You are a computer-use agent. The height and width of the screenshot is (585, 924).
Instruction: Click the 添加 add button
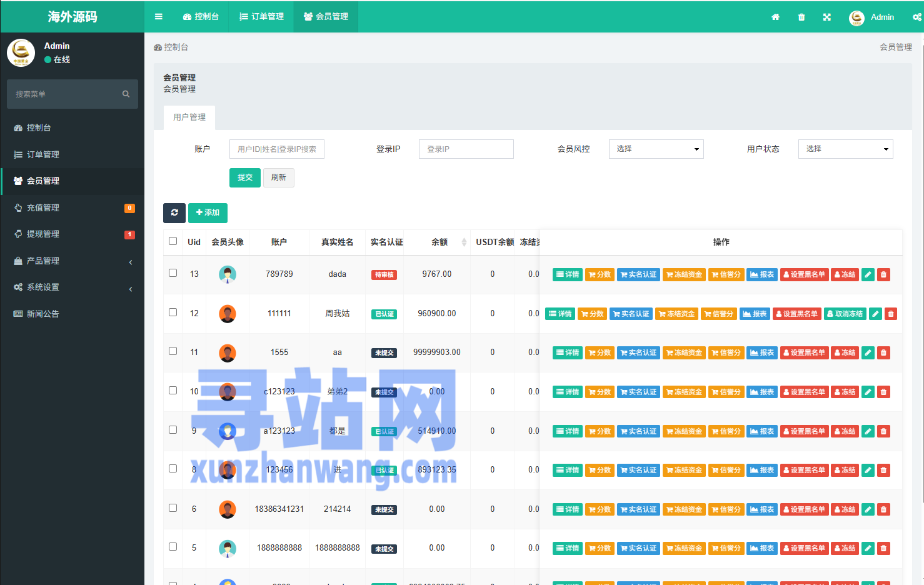click(x=208, y=213)
